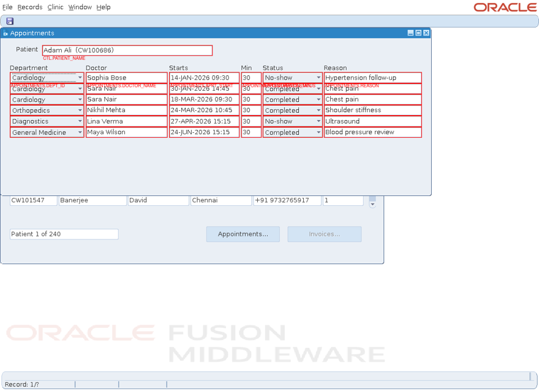Open the Records menu

pos(30,7)
